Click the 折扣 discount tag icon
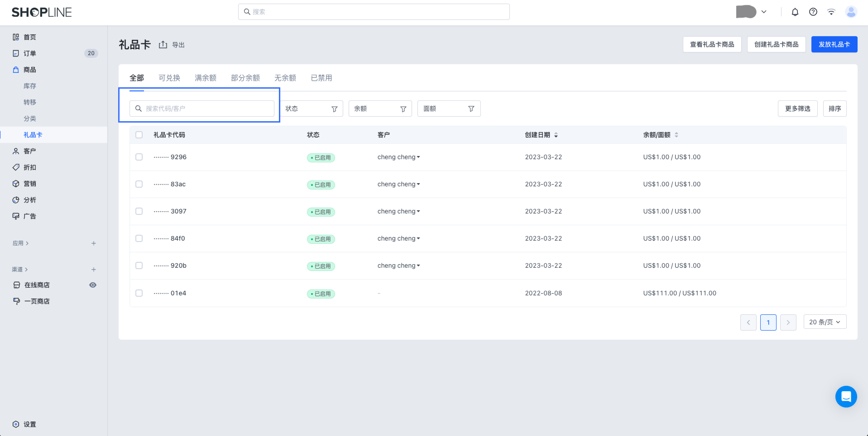Image resolution: width=868 pixels, height=436 pixels. click(x=16, y=167)
